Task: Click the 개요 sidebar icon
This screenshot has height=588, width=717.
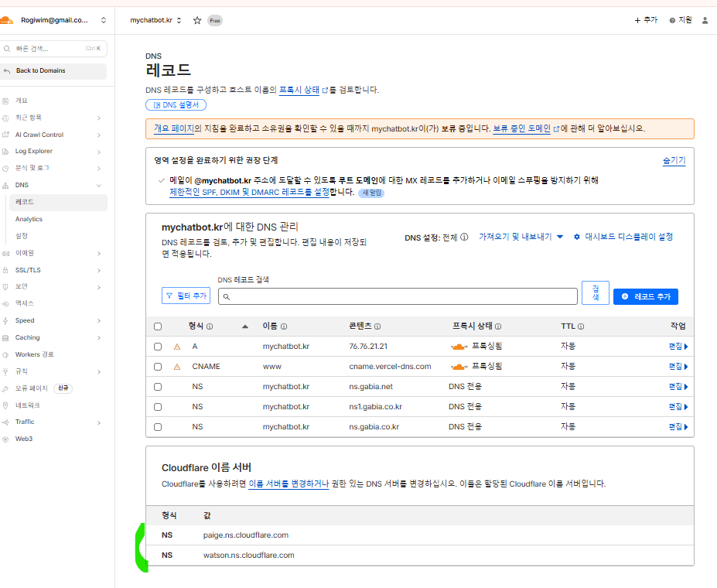Action: click(5, 101)
